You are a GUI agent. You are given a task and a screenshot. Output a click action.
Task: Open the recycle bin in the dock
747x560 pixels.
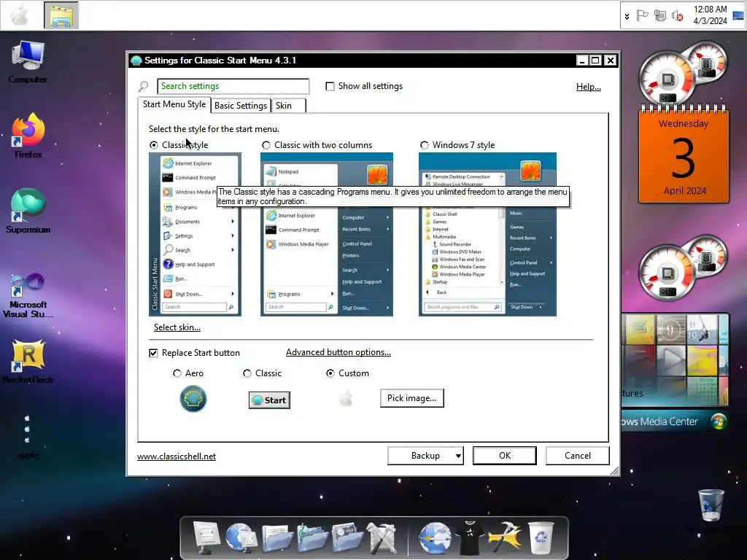(x=541, y=538)
